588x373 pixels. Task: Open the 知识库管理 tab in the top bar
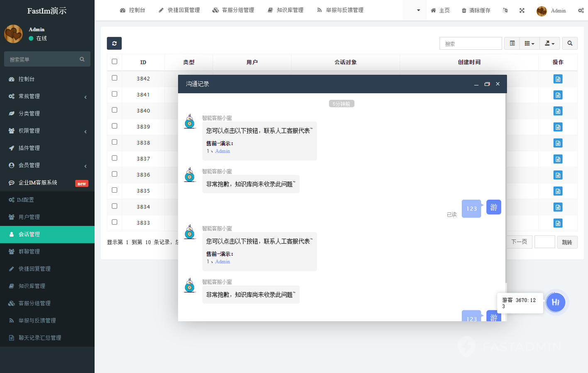(x=285, y=10)
